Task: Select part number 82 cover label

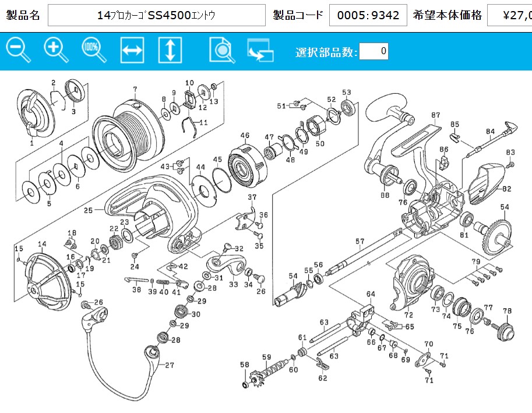Action: 506,189
